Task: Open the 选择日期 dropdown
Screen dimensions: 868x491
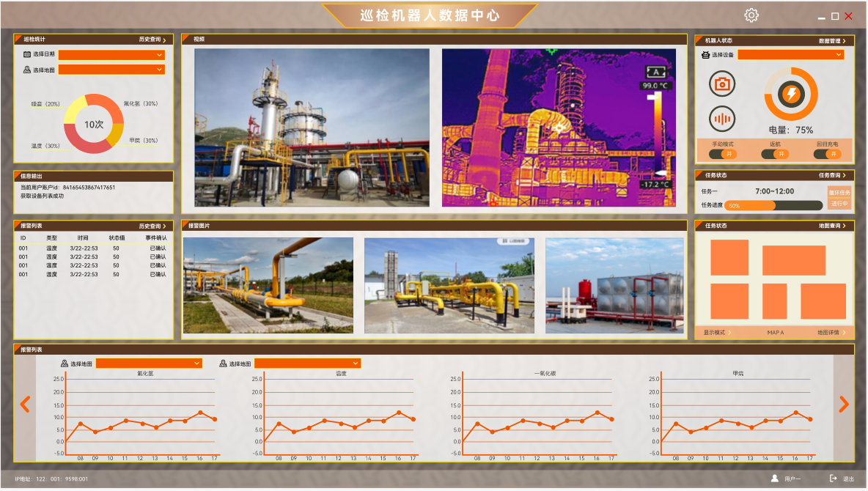Action: tap(111, 54)
